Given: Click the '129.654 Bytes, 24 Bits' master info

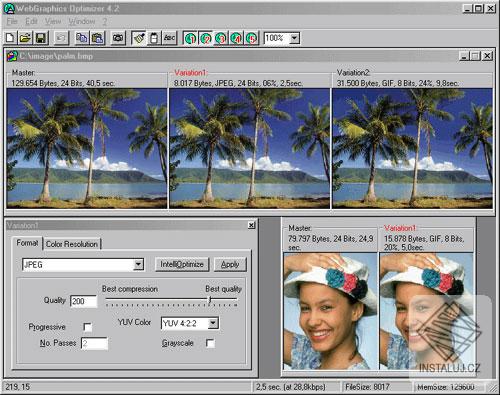Looking at the screenshot, I should coord(63,83).
